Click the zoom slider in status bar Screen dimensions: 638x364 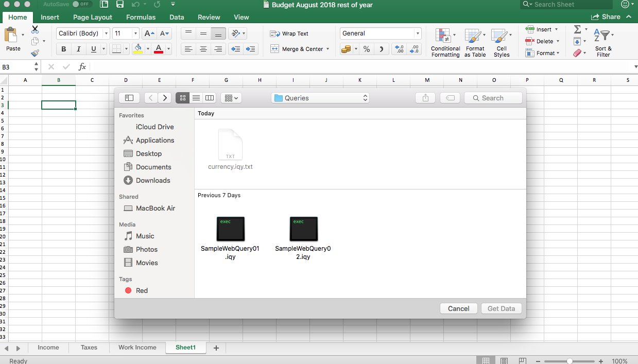pos(570,361)
